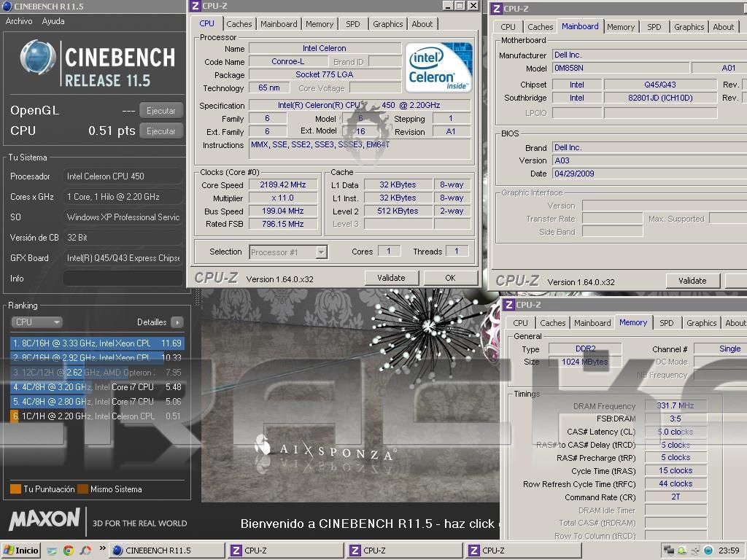Screen dimensions: 747x560
Task: Click the CPU-Z icon in the Memory window title bar
Action: [509, 305]
